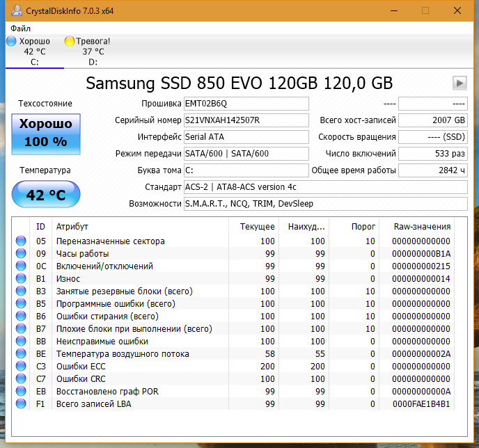
Task: Click the next disk arrow button
Action: tap(459, 83)
